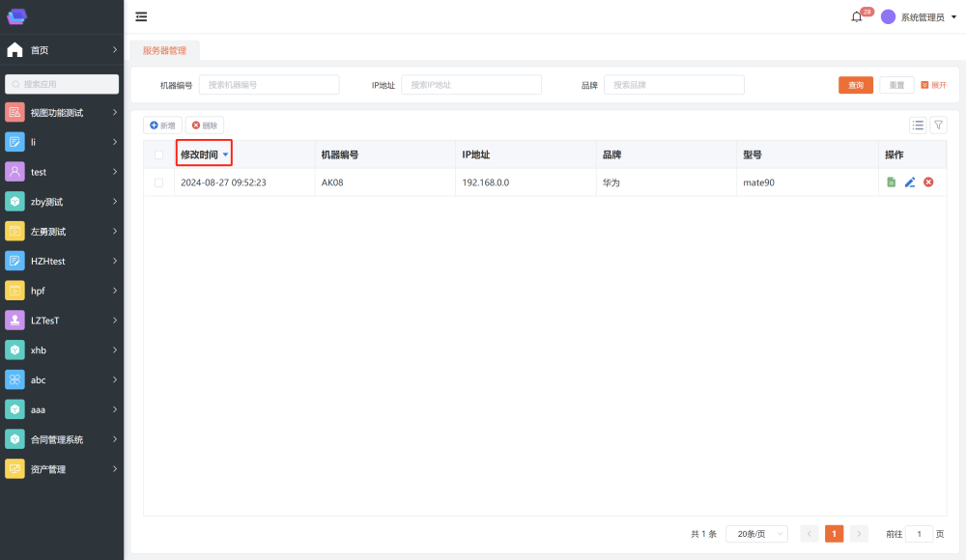Click the column list settings icon

[x=918, y=126]
